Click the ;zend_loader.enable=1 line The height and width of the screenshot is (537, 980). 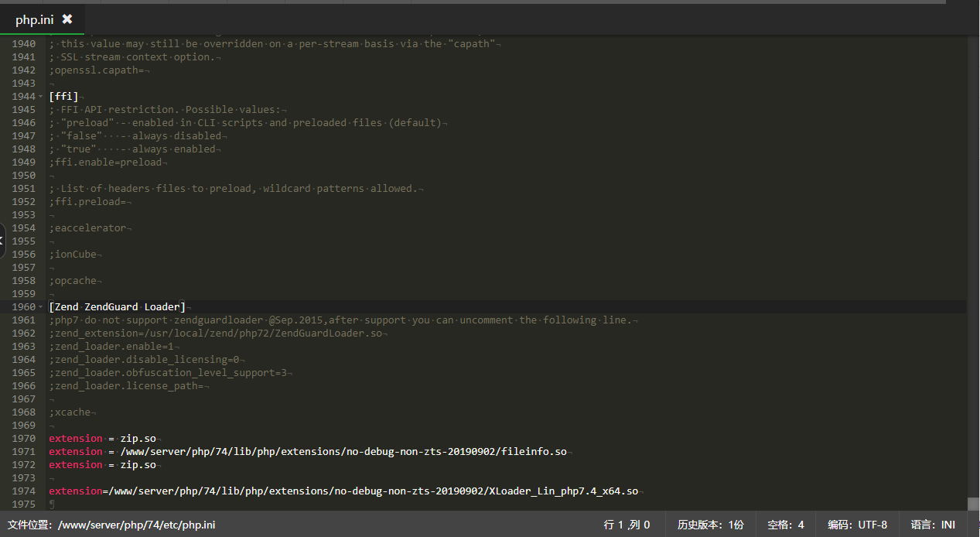coord(114,347)
